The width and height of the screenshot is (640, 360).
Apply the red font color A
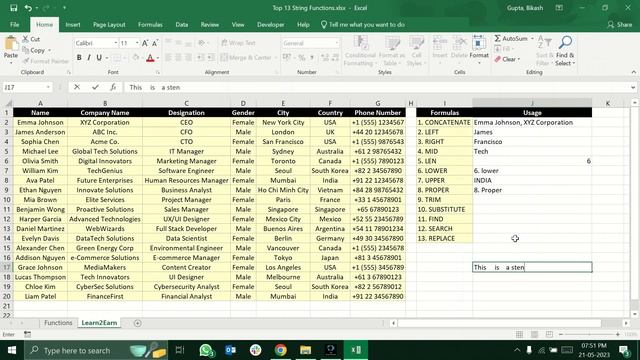tap(150, 58)
